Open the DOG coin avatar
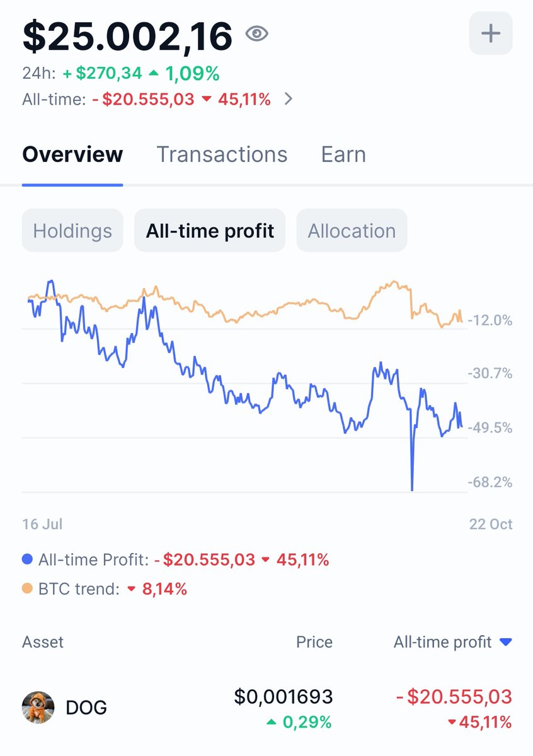Image resolution: width=533 pixels, height=756 pixels. [x=38, y=707]
